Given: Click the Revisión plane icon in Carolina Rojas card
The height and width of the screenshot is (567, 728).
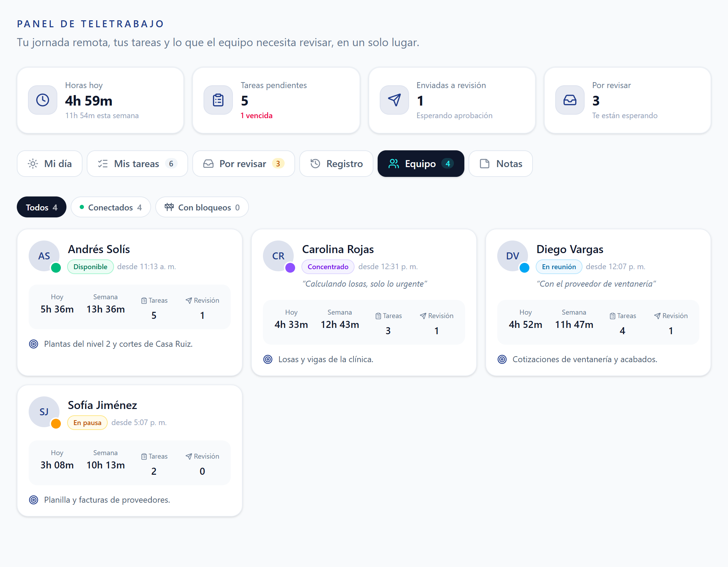Looking at the screenshot, I should (x=423, y=316).
